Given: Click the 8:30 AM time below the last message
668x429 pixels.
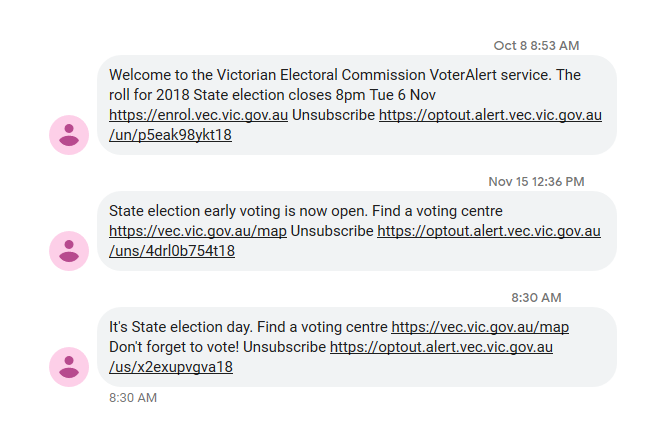Looking at the screenshot, I should [x=133, y=397].
